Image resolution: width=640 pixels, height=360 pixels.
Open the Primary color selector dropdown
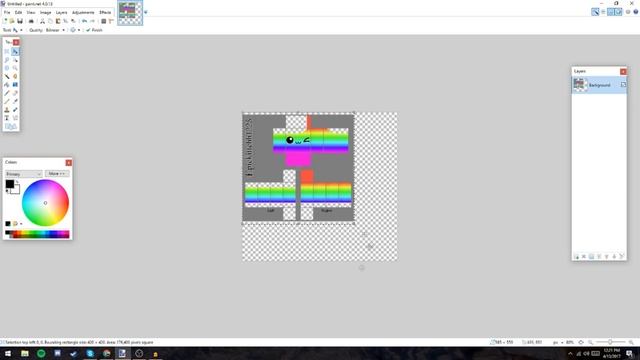click(24, 174)
